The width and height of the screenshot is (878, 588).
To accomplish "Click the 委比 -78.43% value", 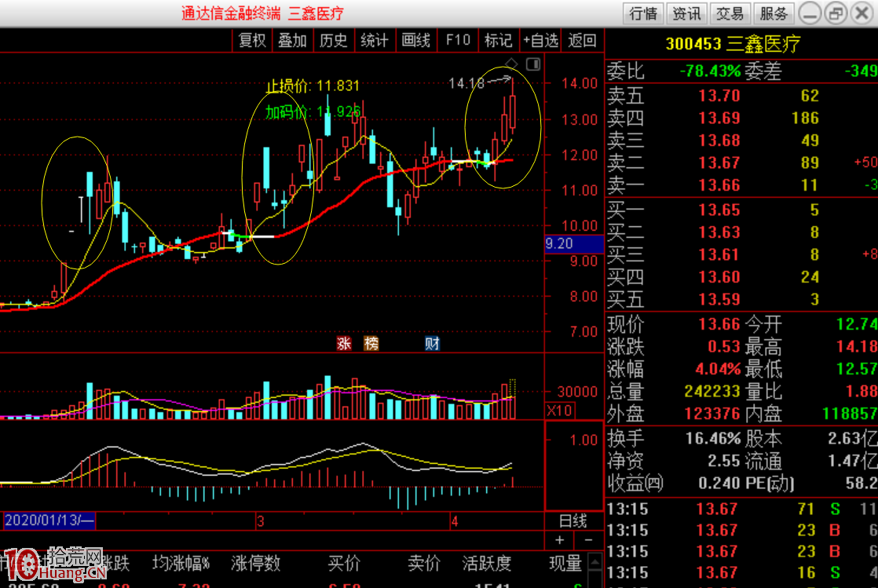I will 709,71.
